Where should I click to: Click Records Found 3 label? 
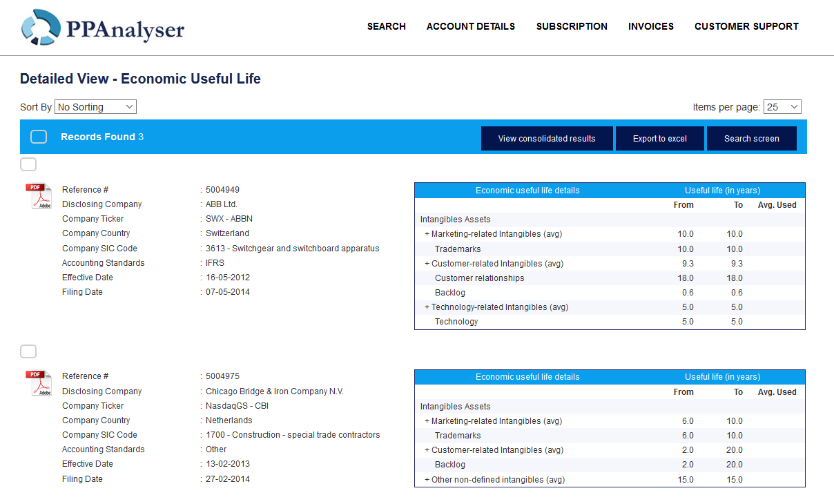[102, 137]
